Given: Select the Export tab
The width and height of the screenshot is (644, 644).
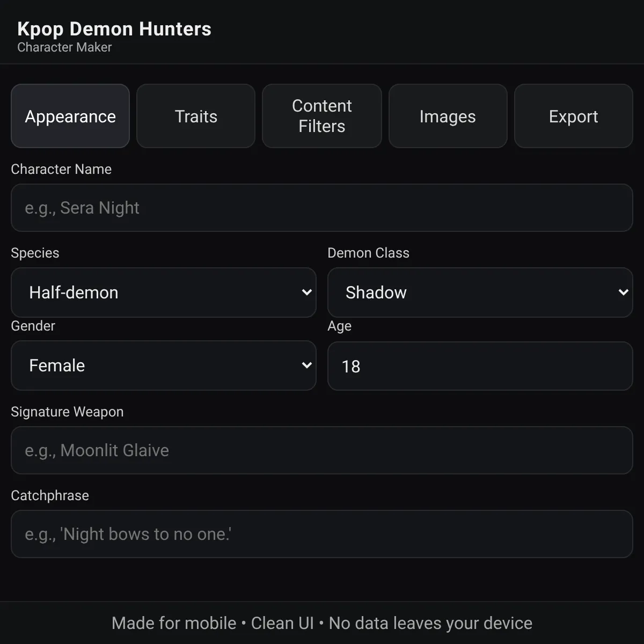Looking at the screenshot, I should tap(574, 116).
